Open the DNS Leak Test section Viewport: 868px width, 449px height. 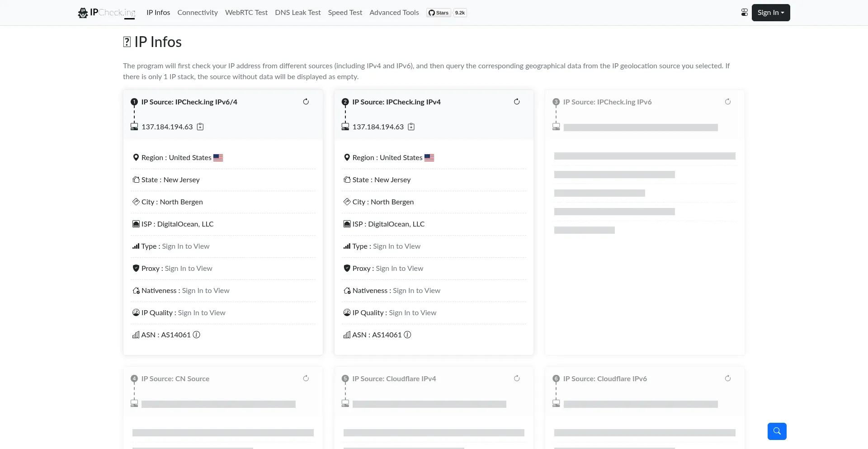297,13
